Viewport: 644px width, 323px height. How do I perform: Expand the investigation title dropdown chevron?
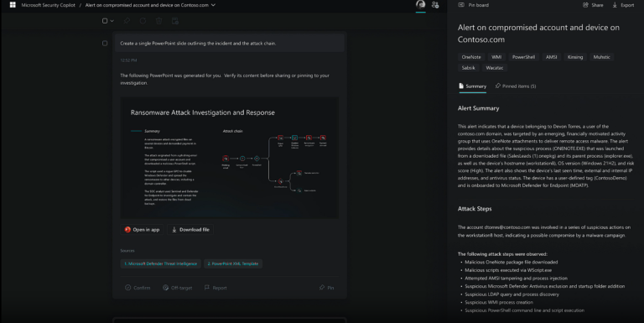coord(213,5)
